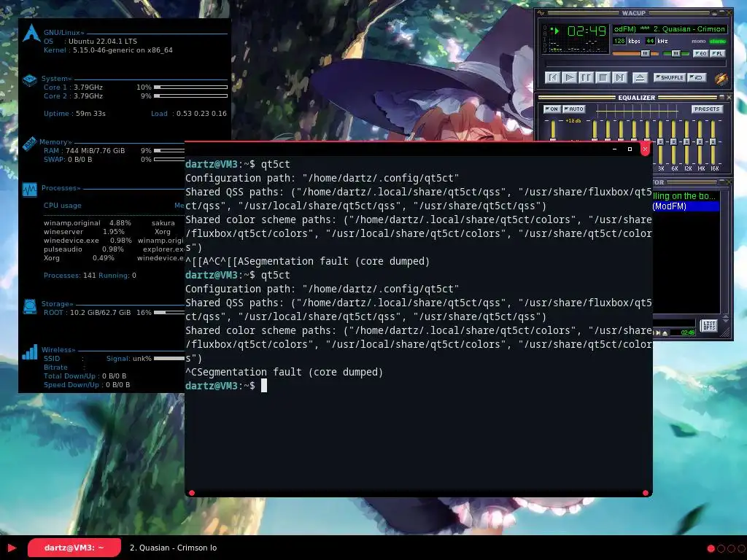The image size is (747, 560).
Task: Click the terminal bottom-right red resize handle
Action: click(646, 493)
